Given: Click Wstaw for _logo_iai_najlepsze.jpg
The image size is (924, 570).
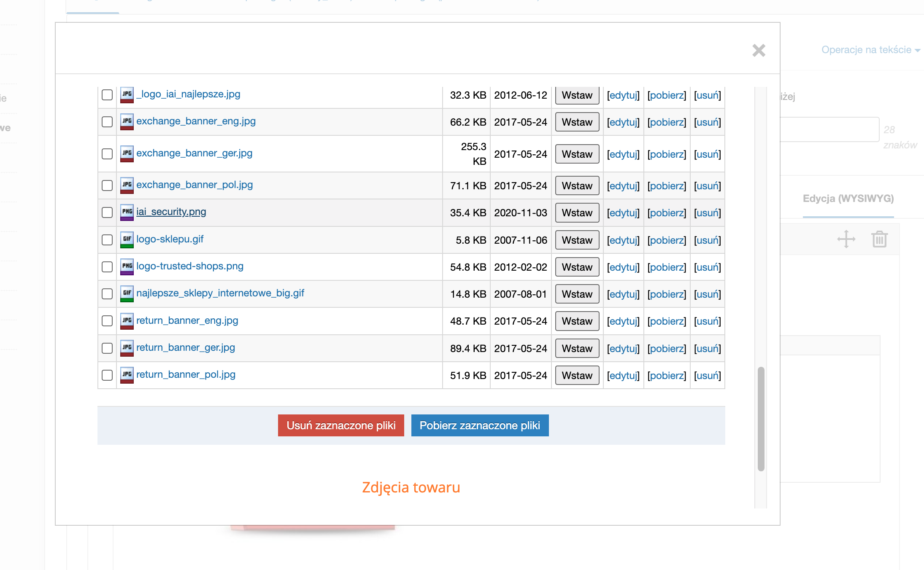Looking at the screenshot, I should pos(577,95).
